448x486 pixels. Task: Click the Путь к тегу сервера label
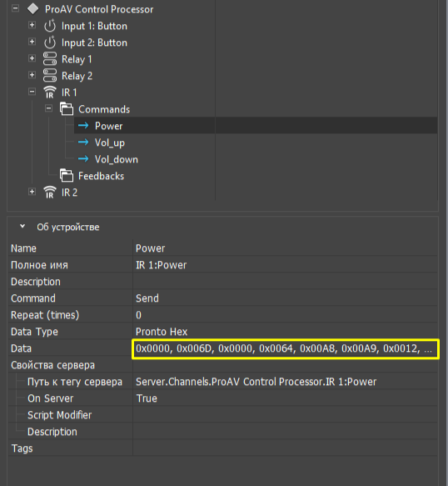point(75,382)
